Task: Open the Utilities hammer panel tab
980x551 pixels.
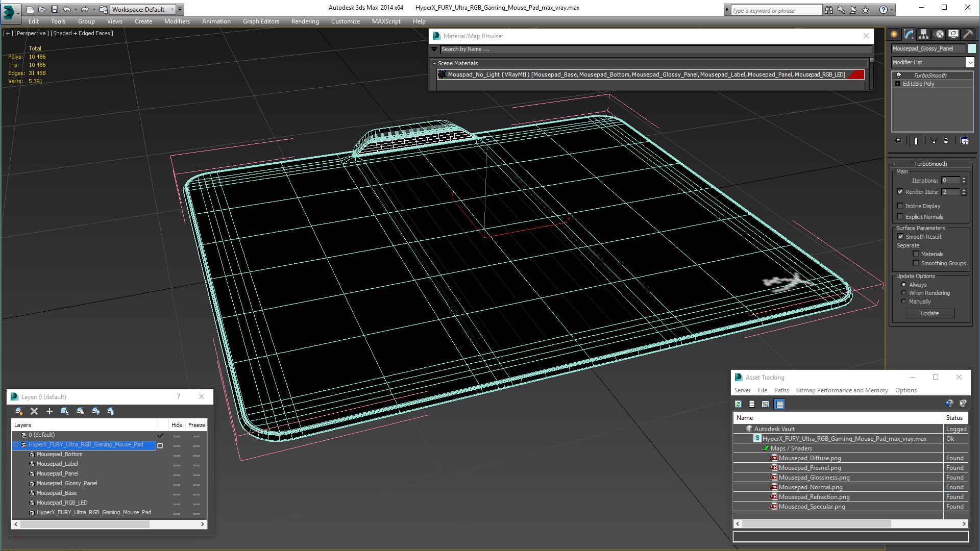Action: tap(968, 34)
